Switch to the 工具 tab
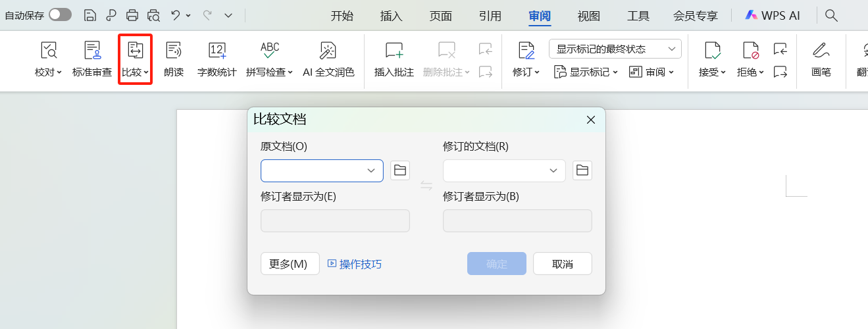The image size is (868, 329). click(x=638, y=16)
